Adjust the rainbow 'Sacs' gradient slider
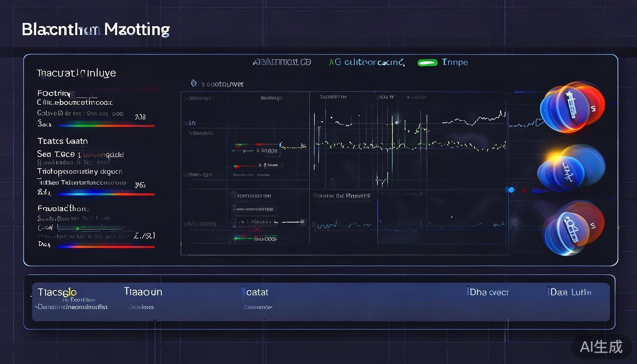637x364 pixels. pos(105,126)
